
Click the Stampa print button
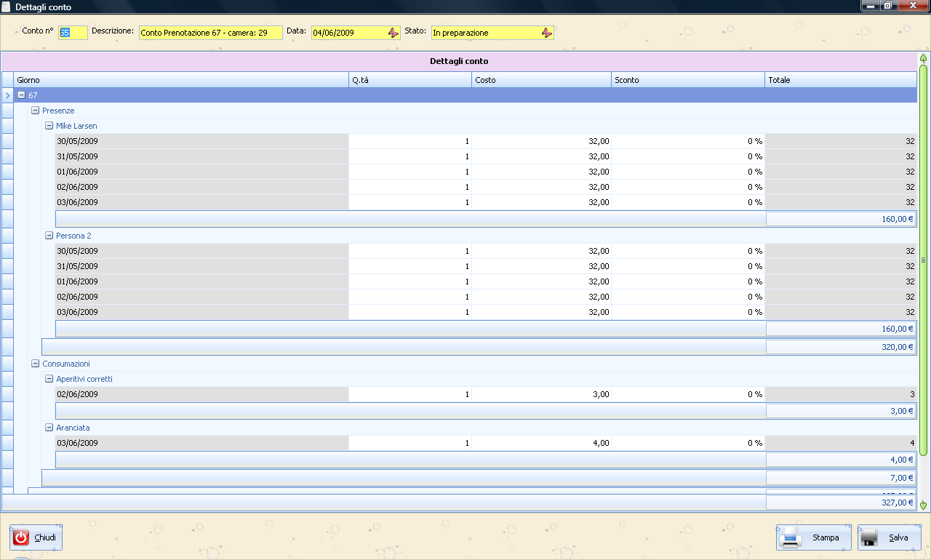tap(814, 538)
